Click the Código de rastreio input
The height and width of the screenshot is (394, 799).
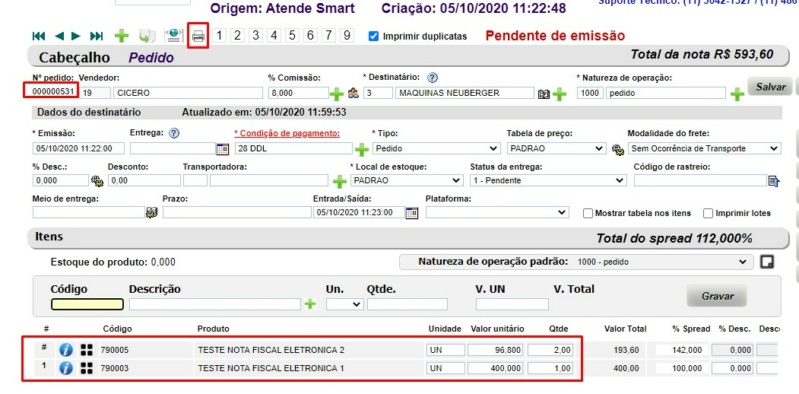point(701,180)
